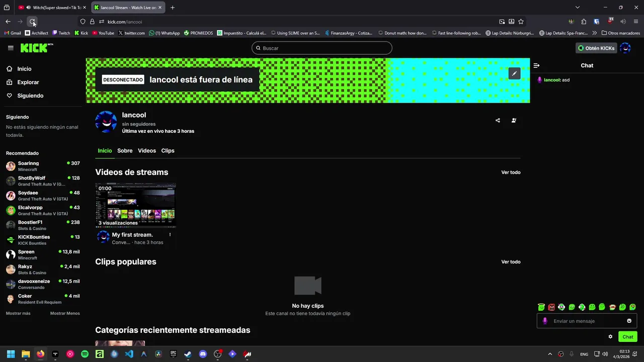
Task: Focus the Buscar search field
Action: (322, 48)
